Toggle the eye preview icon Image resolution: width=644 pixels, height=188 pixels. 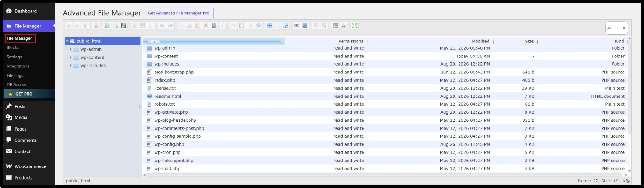tap(296, 26)
